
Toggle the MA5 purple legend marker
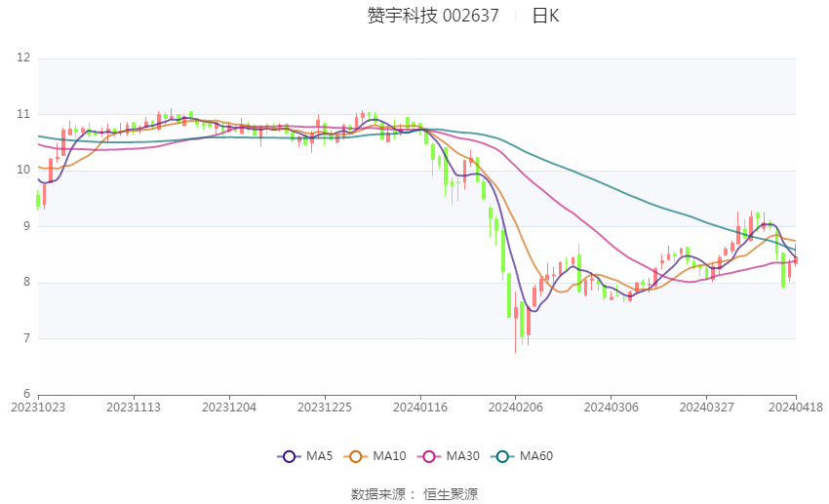289,456
